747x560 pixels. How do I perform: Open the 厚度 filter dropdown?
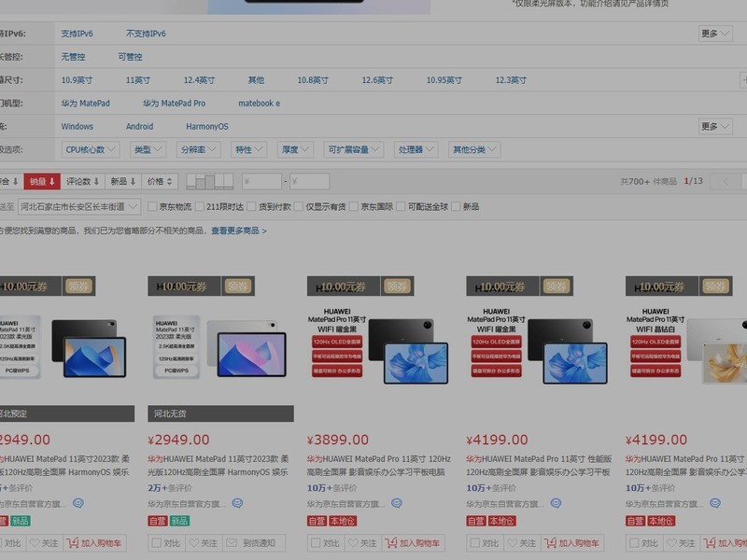[295, 149]
